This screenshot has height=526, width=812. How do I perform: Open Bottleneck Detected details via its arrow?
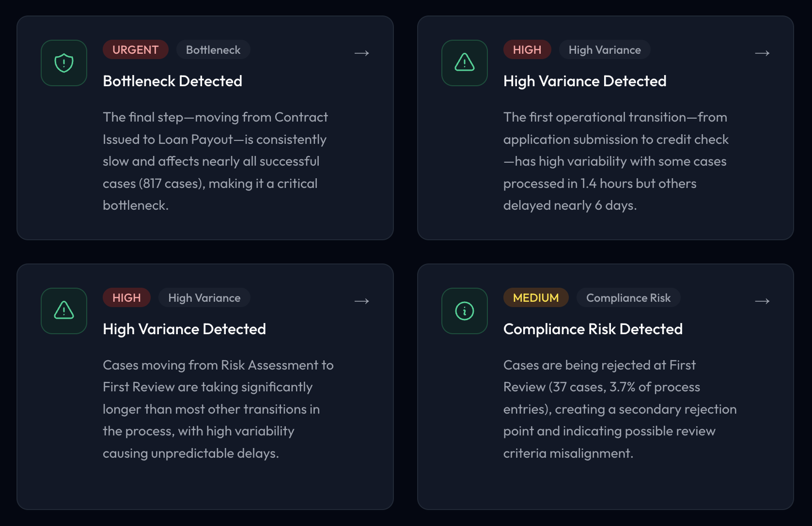pos(361,53)
